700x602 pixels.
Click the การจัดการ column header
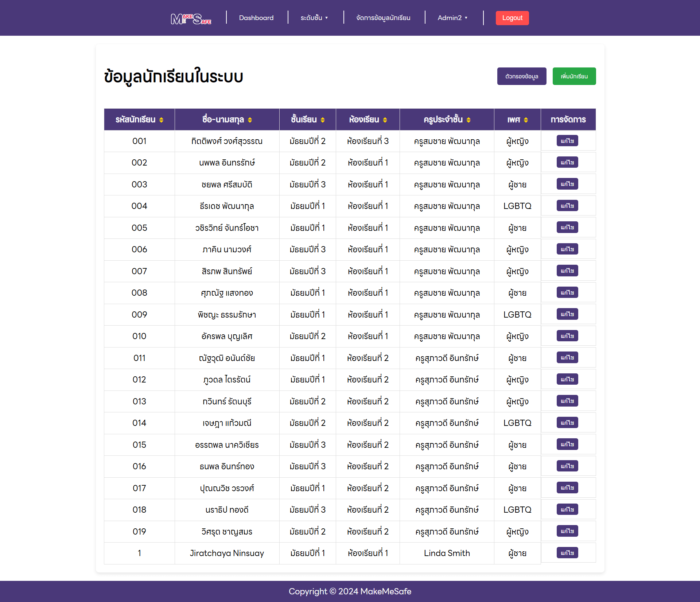(568, 120)
